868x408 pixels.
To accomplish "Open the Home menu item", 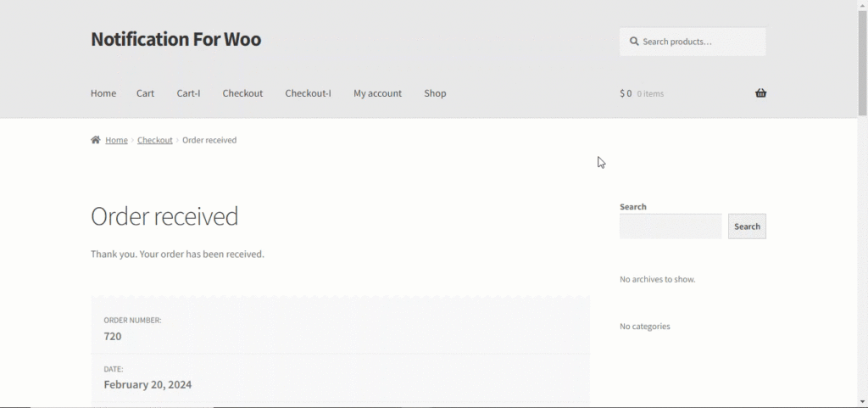I will click(x=103, y=93).
